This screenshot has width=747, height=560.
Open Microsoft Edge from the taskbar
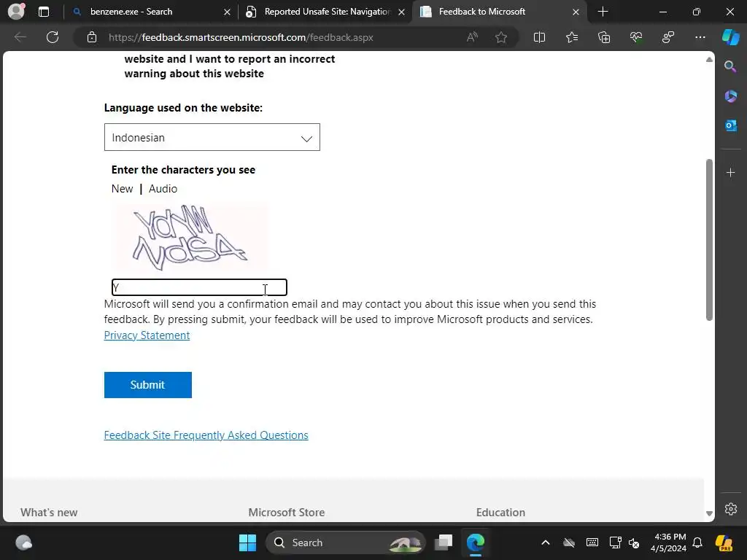[476, 542]
